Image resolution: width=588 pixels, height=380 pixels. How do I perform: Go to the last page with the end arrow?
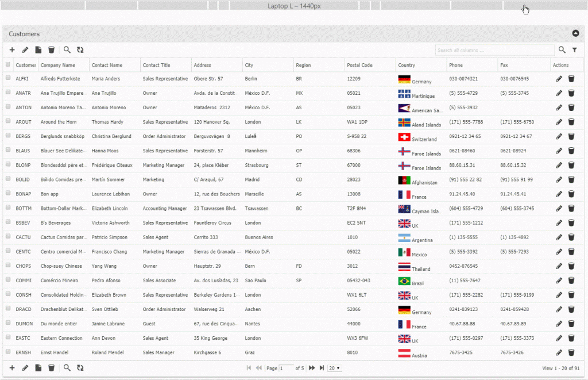pyautogui.click(x=321, y=367)
